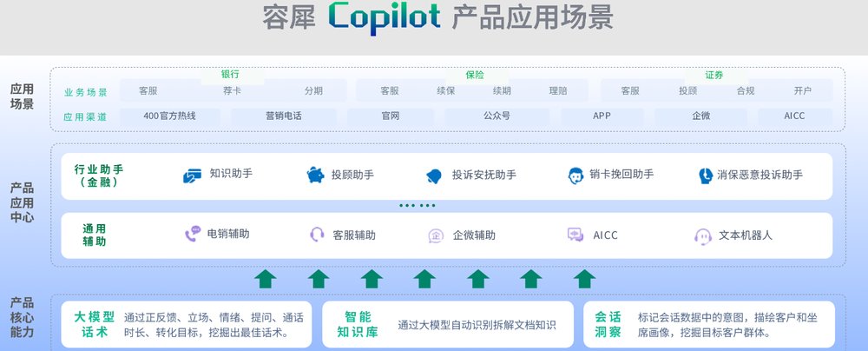Image resolution: width=868 pixels, height=351 pixels.
Task: Click 客服 under the 保险 group
Action: 390,91
